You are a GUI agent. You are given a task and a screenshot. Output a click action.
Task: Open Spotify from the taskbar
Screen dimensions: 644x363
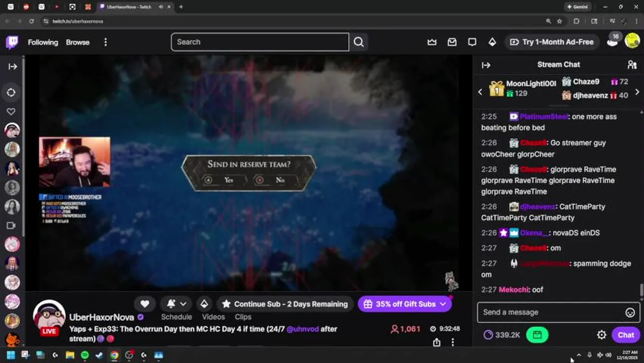click(x=85, y=355)
